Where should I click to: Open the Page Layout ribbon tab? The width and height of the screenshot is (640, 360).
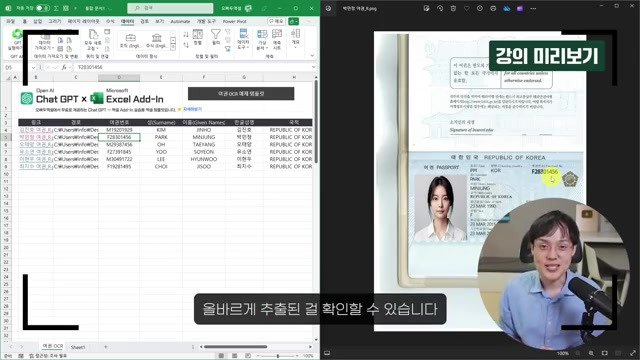(83, 21)
